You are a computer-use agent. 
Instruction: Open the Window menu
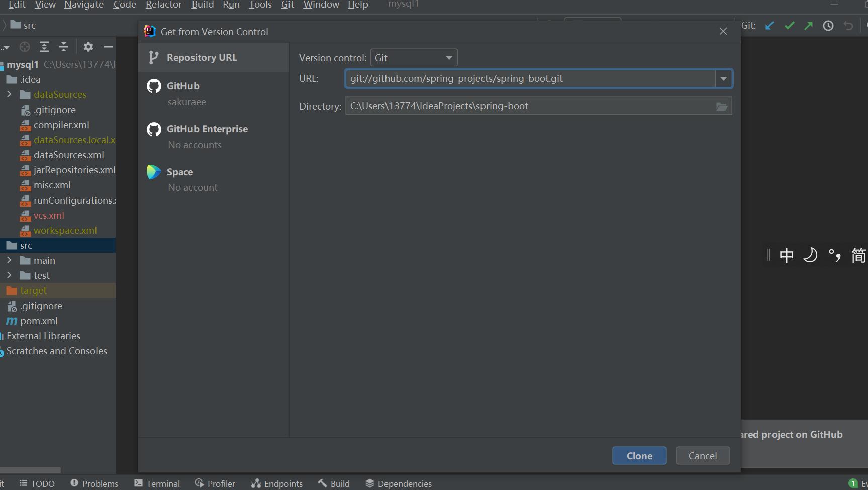click(321, 5)
